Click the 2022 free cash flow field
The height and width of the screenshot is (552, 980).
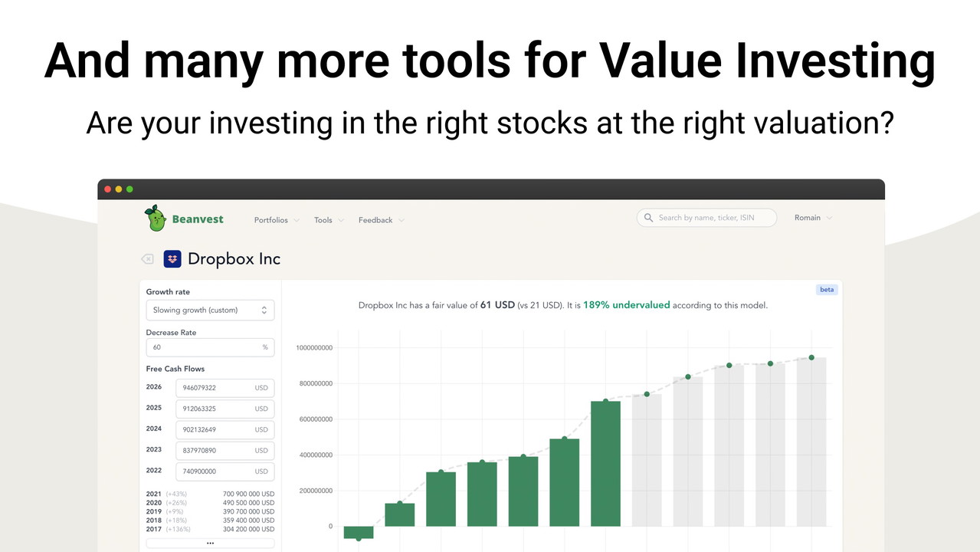[x=224, y=472]
